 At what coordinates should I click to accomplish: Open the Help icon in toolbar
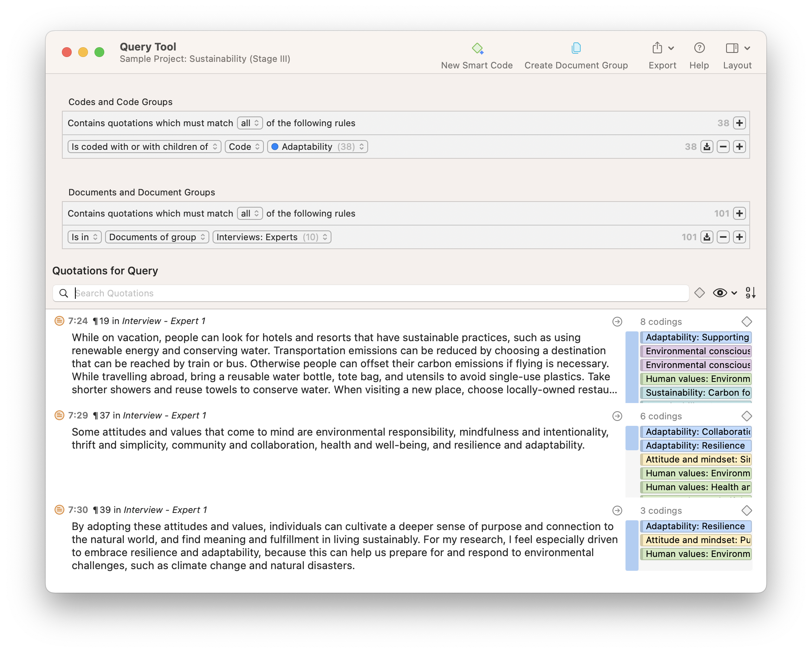click(699, 48)
